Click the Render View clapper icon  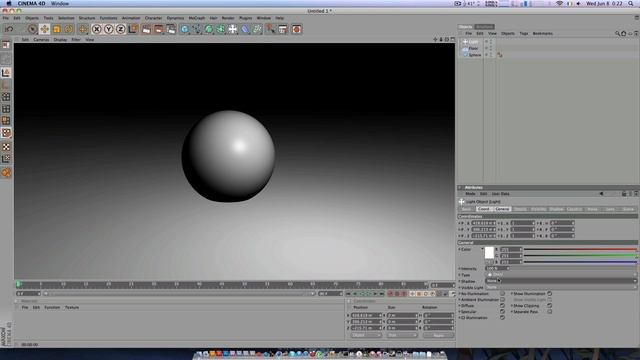point(147,29)
